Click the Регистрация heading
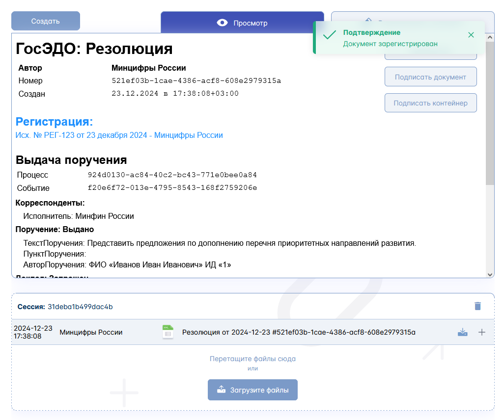The width and height of the screenshot is (504, 420). tap(55, 122)
